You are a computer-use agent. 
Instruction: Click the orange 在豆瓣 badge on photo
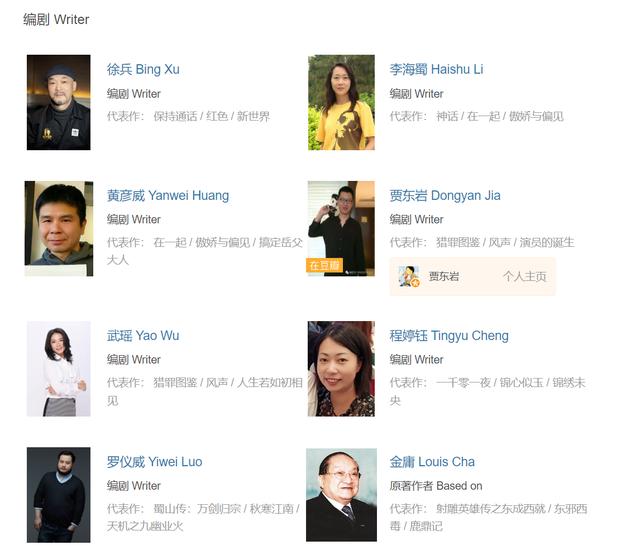click(x=324, y=266)
